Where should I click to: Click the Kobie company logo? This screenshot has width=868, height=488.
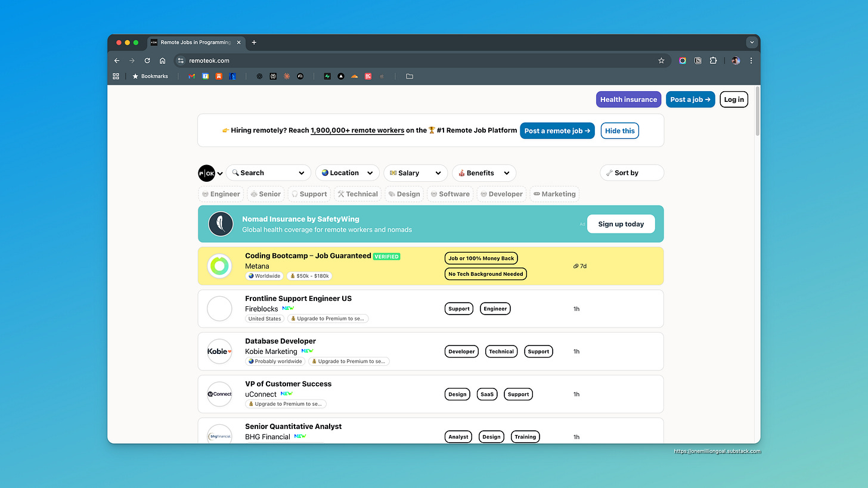[x=219, y=352]
